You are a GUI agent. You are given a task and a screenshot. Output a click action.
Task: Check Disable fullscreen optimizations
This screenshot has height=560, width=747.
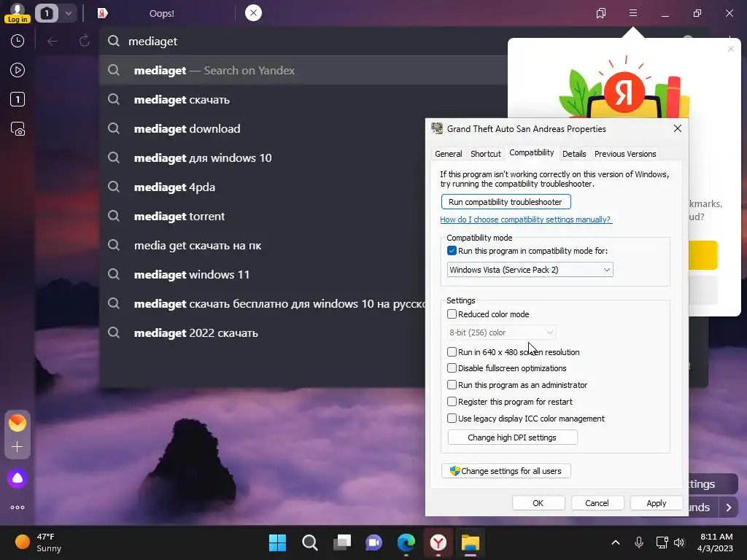pos(452,368)
